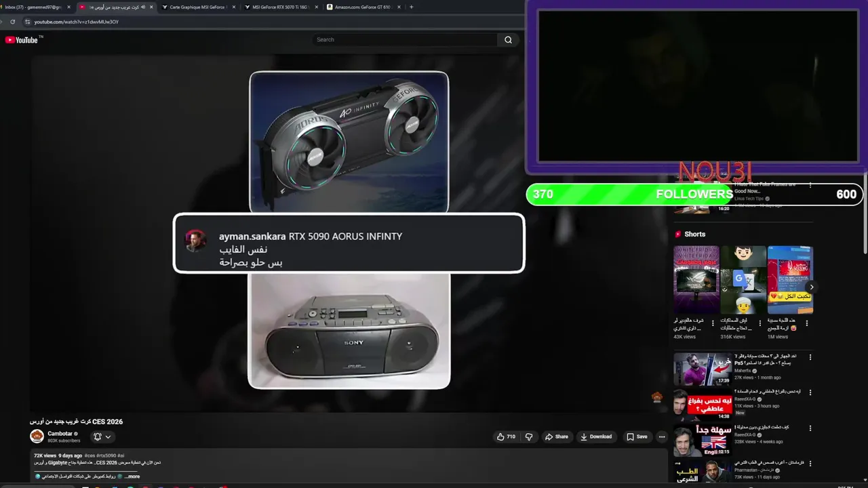Open the Short with 316K views

743,279
